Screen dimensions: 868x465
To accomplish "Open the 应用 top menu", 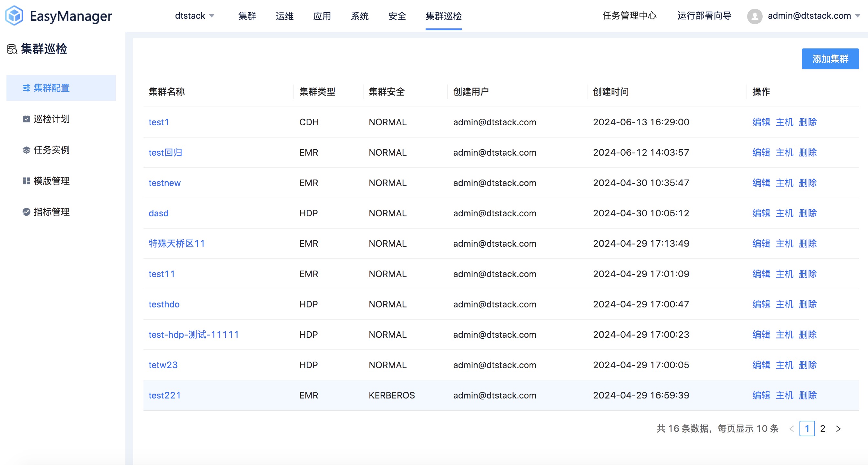I will click(322, 16).
